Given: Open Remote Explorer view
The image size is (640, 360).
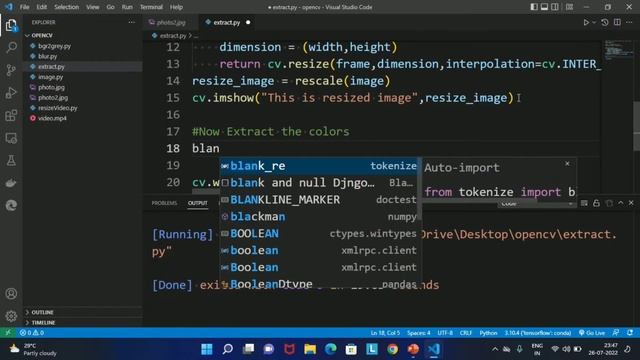Looking at the screenshot, I should click(11, 138).
